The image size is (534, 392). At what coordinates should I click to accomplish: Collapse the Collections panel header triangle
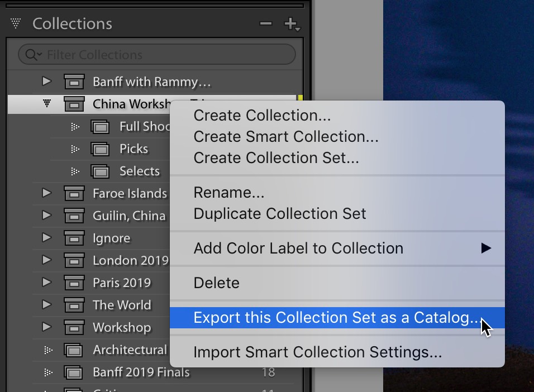point(15,23)
